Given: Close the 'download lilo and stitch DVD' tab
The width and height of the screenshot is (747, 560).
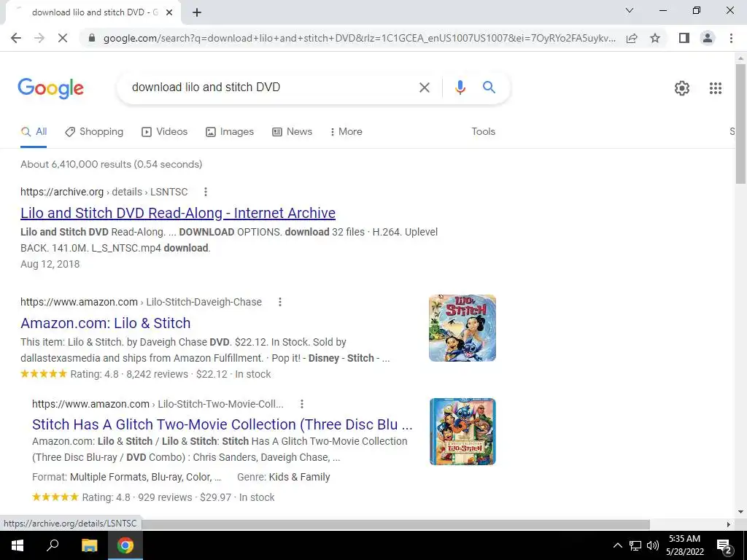Looking at the screenshot, I should click(169, 12).
